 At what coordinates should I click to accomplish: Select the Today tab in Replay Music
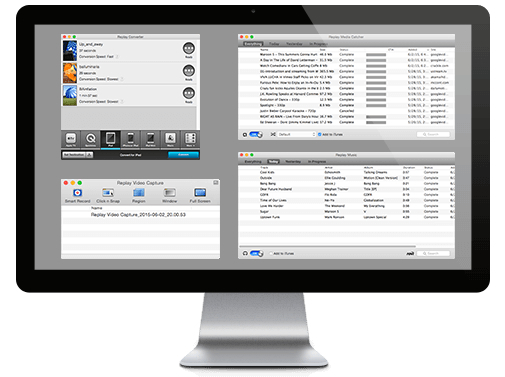pos(273,162)
